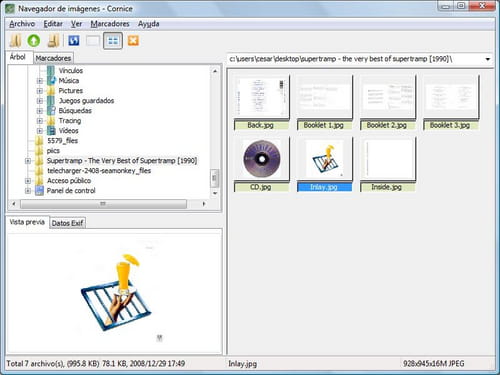Screen dimensions: 500x375
Task: Expand the Búsquedas tree node
Action: 40,111
